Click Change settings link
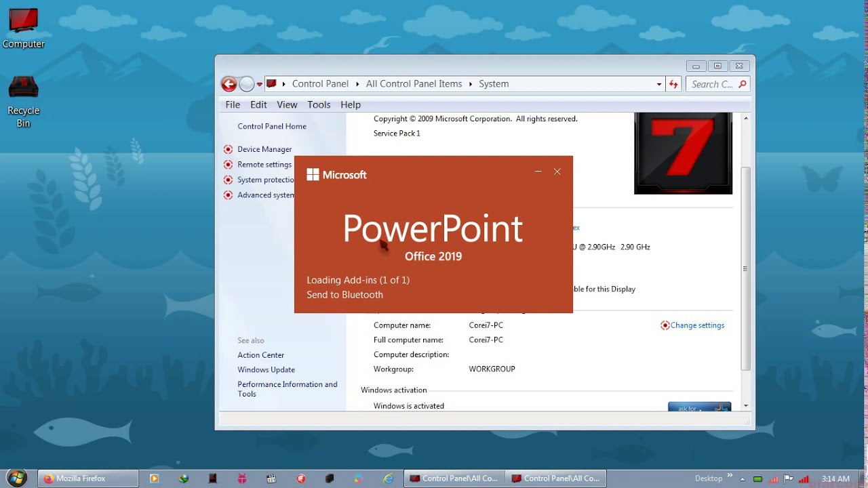Image resolution: width=868 pixels, height=488 pixels. point(697,325)
